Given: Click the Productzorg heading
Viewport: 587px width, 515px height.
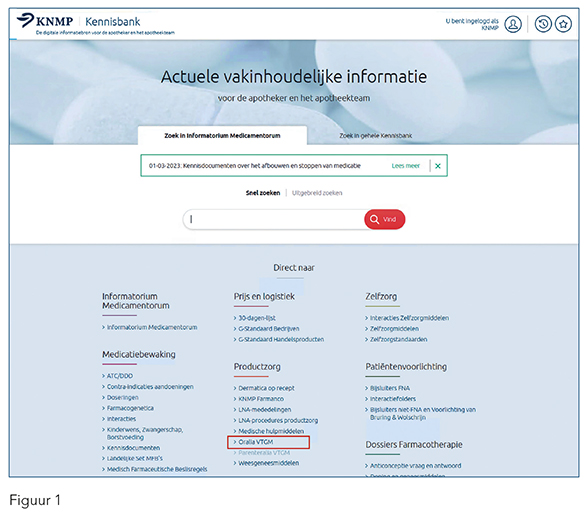Looking at the screenshot, I should pyautogui.click(x=257, y=367).
